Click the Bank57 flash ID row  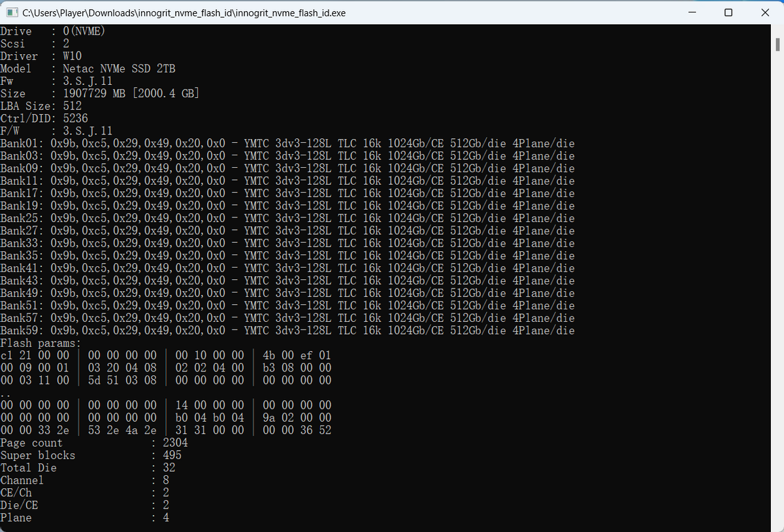[287, 318]
